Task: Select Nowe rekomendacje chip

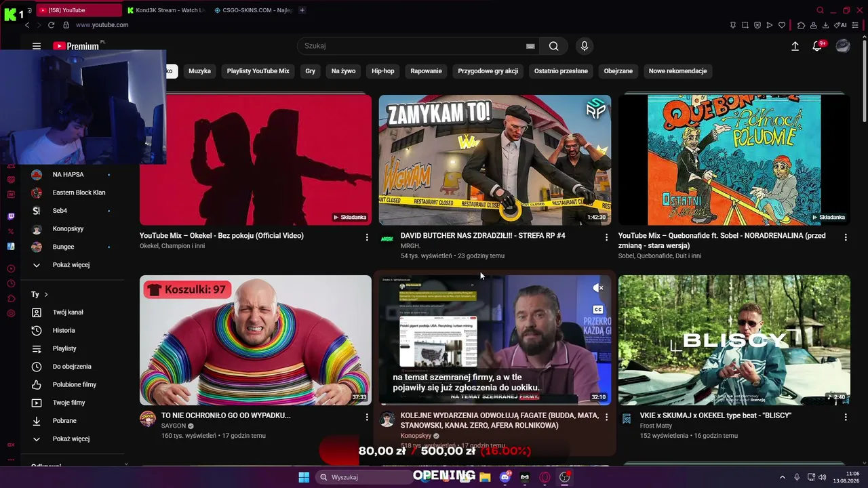Action: (x=677, y=71)
